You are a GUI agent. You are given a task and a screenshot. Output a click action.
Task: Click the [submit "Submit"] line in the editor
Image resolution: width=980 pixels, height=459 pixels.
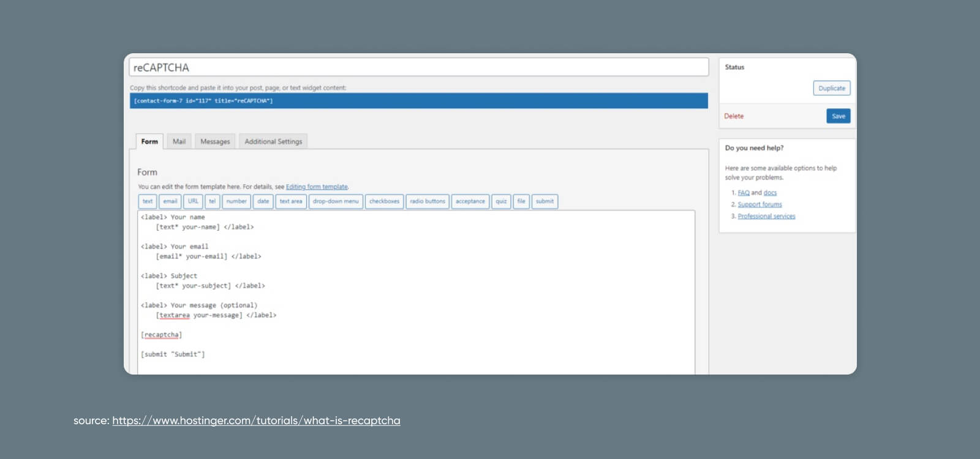(x=173, y=354)
